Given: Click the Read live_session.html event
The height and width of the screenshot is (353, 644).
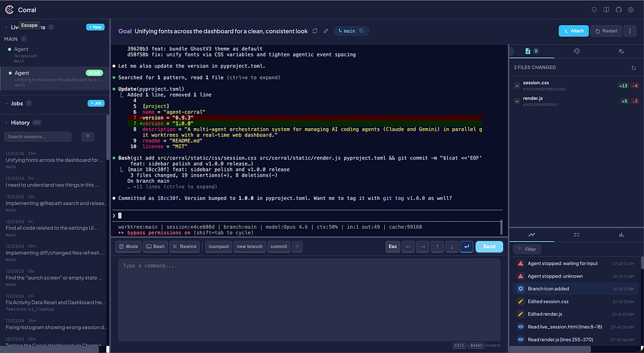Looking at the screenshot, I should (575, 327).
